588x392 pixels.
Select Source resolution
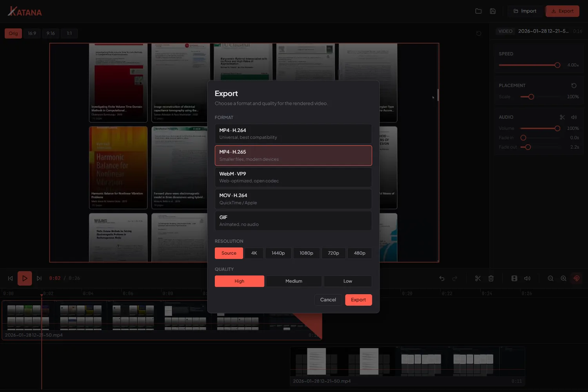tap(229, 253)
